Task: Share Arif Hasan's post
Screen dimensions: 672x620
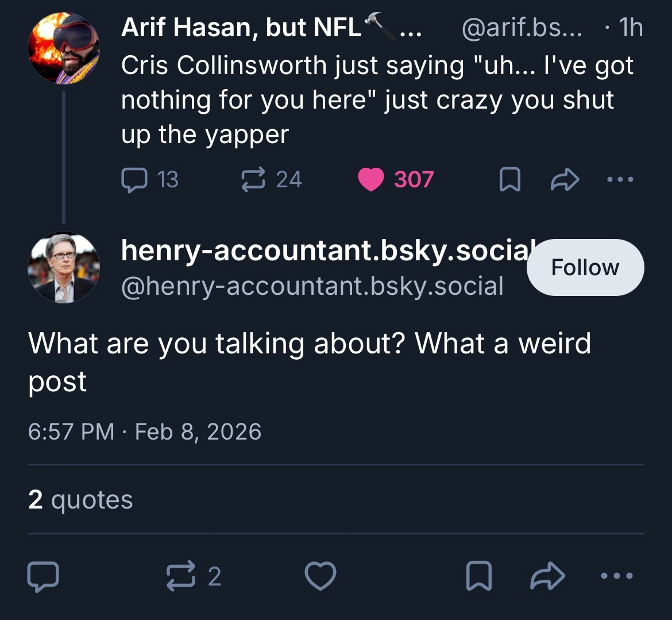Action: [565, 180]
